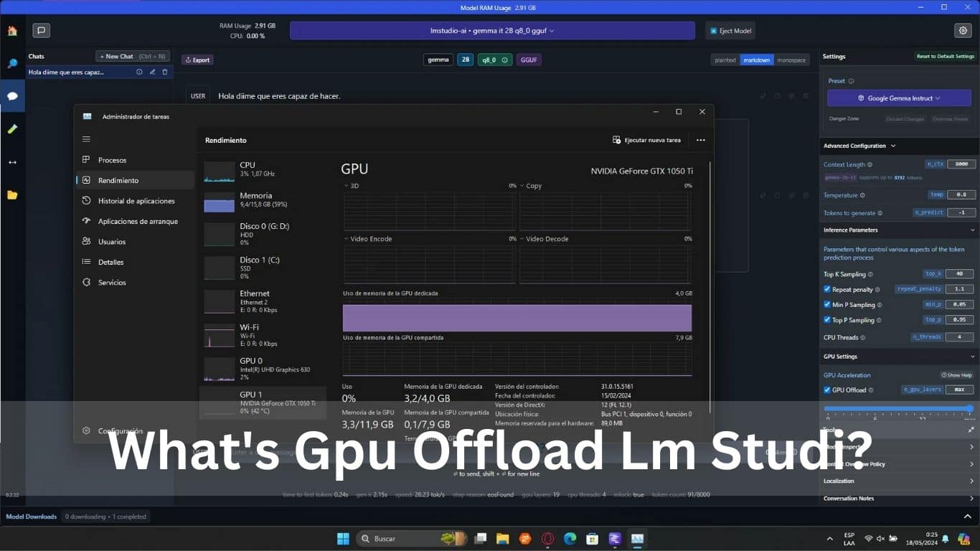Click info icon beside Context Length

click(870, 164)
